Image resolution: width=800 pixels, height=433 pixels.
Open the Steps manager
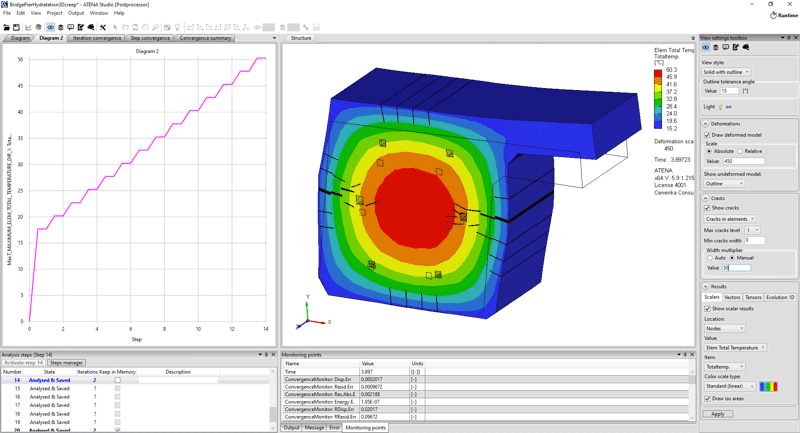coord(66,363)
